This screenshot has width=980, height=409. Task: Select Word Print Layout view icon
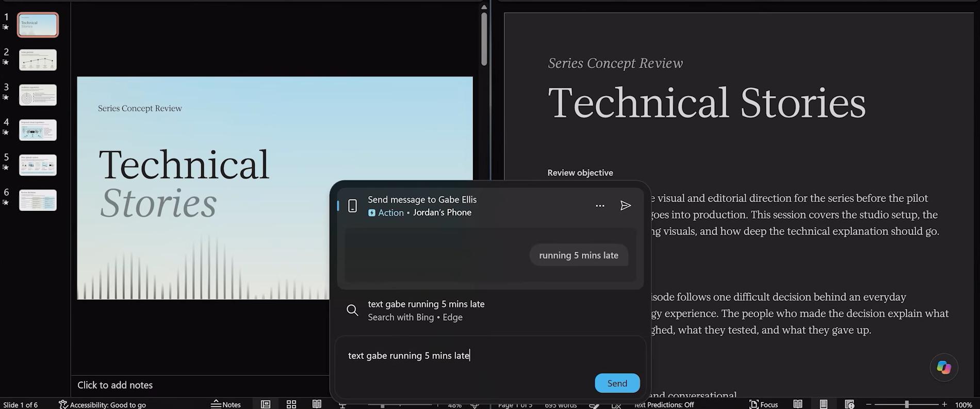(x=823, y=404)
